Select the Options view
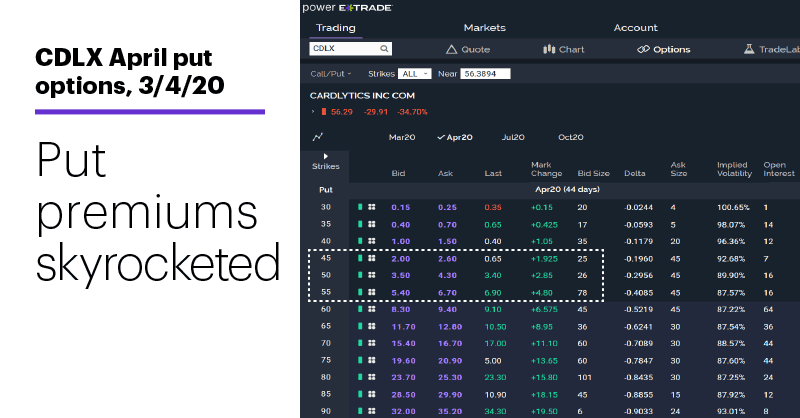 (664, 50)
